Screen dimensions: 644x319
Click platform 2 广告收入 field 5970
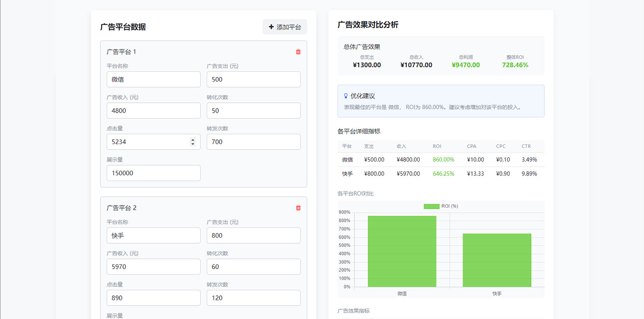pyautogui.click(x=153, y=267)
